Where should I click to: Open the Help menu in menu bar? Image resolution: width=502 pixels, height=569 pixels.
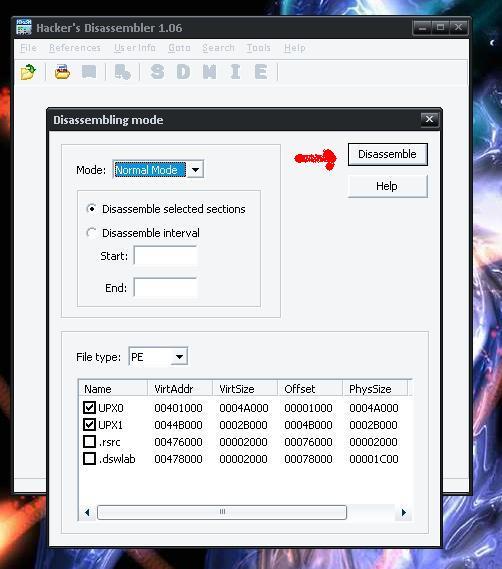click(295, 48)
